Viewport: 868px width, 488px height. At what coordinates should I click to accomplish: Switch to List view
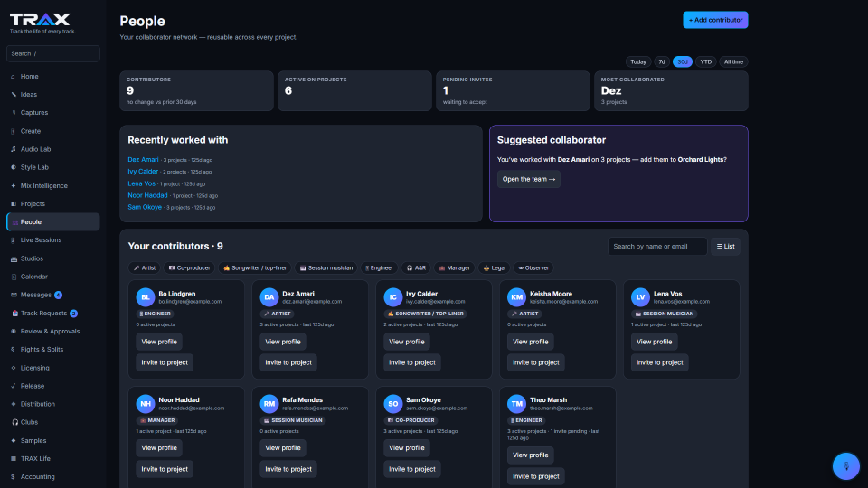[725, 246]
